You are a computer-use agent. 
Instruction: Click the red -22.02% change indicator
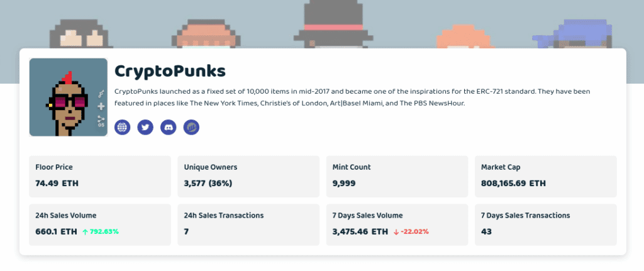[411, 231]
